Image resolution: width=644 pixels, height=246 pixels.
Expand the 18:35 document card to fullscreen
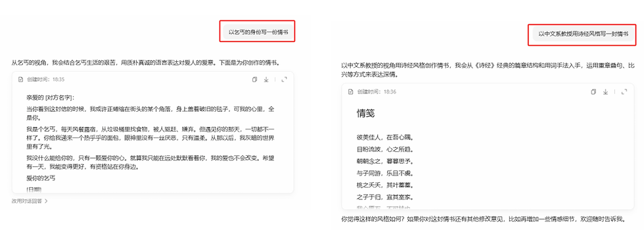pyautogui.click(x=284, y=80)
